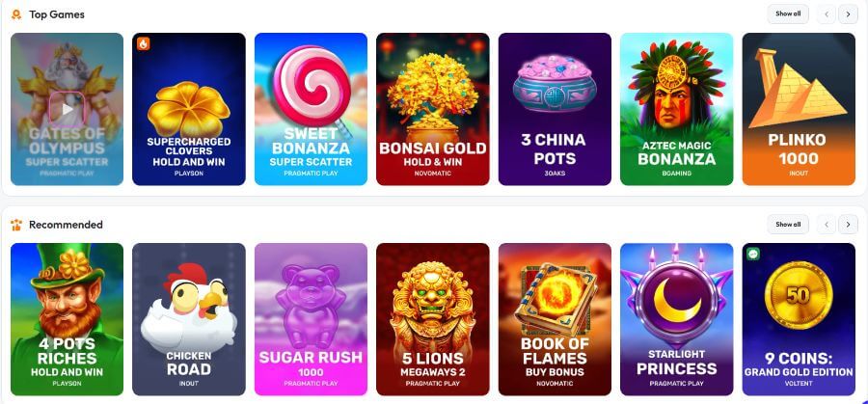Play Gates of Olympus Super Scatter
The height and width of the screenshot is (404, 868).
click(x=67, y=109)
